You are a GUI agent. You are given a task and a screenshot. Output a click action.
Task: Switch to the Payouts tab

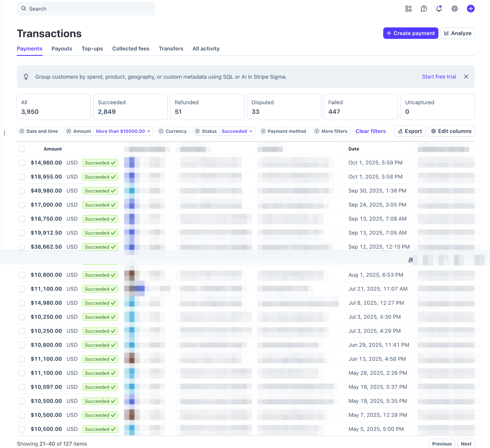tap(62, 49)
